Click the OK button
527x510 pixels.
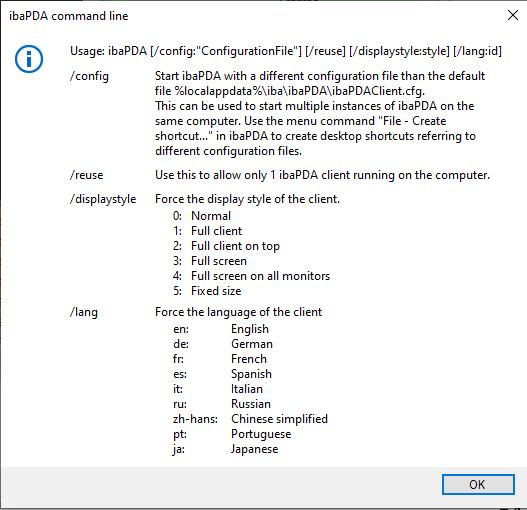click(x=478, y=484)
